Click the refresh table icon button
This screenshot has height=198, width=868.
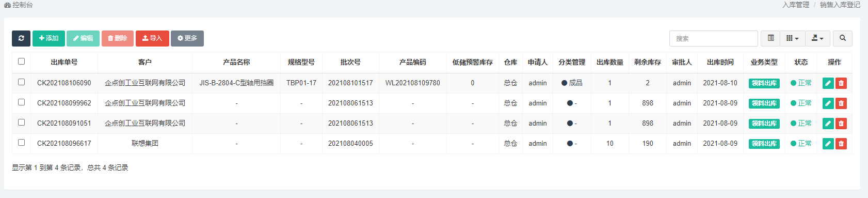point(21,38)
